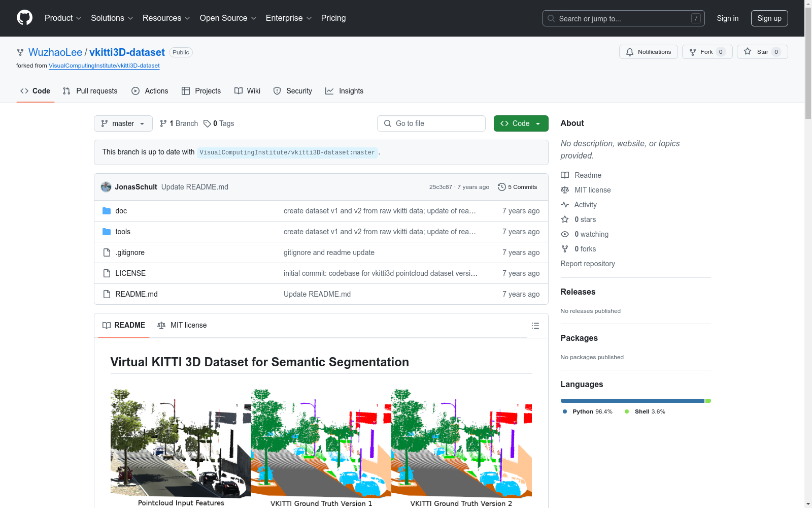812x508 pixels.
Task: Click the README.md file icon
Action: pos(107,294)
